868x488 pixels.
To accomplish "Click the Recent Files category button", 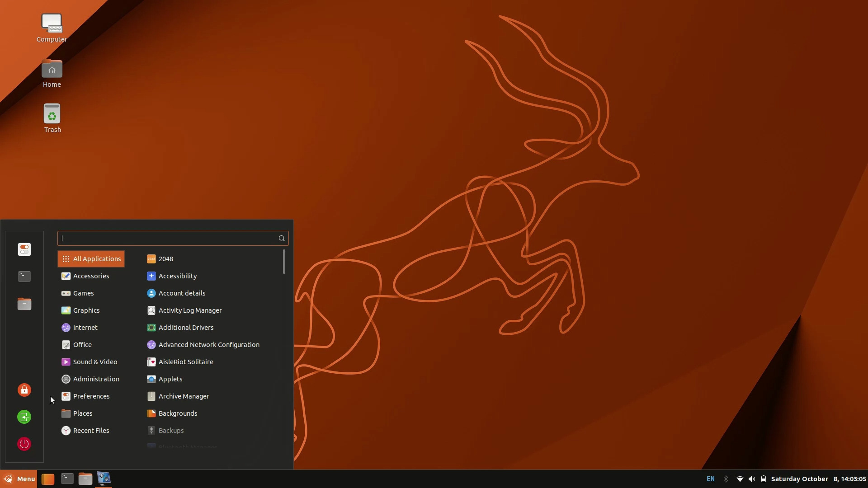I will coord(90,430).
